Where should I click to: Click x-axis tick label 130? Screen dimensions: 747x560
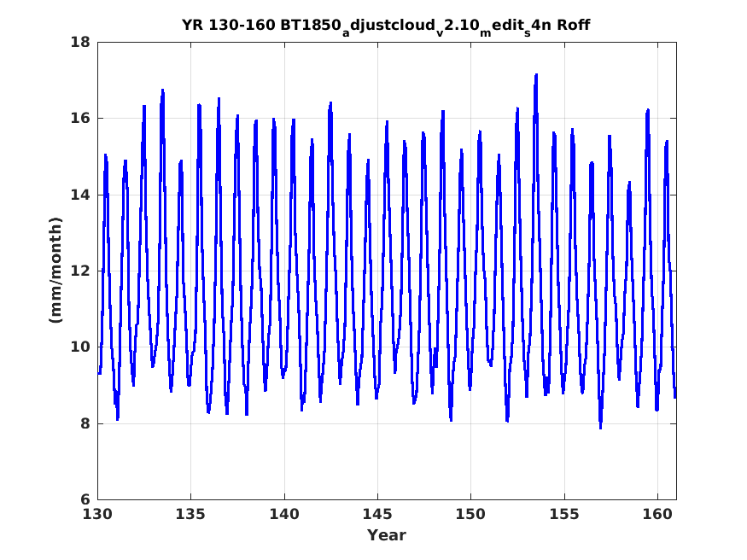tap(97, 515)
